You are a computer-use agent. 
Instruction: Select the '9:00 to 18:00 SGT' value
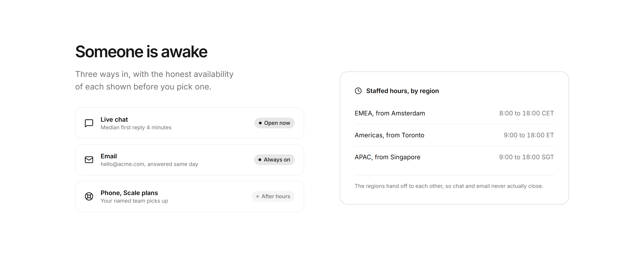pyautogui.click(x=527, y=157)
